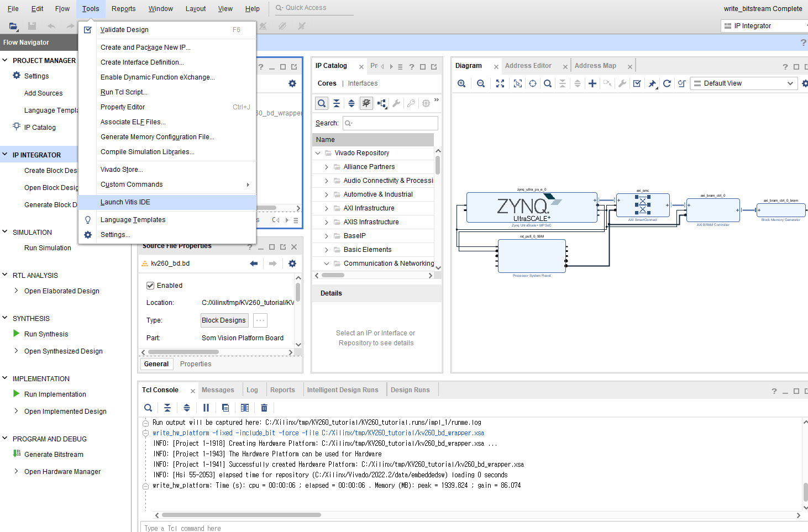Collapse all in Tcl Console toolbar
Image resolution: width=808 pixels, height=532 pixels.
(167, 408)
